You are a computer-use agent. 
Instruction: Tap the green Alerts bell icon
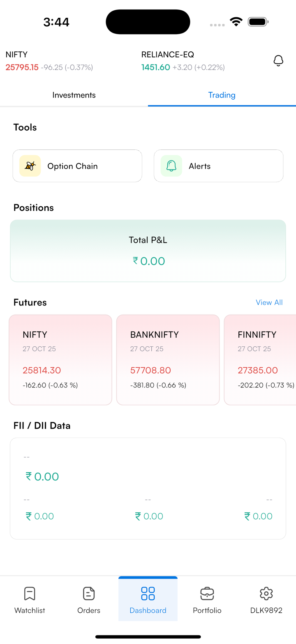(x=171, y=166)
